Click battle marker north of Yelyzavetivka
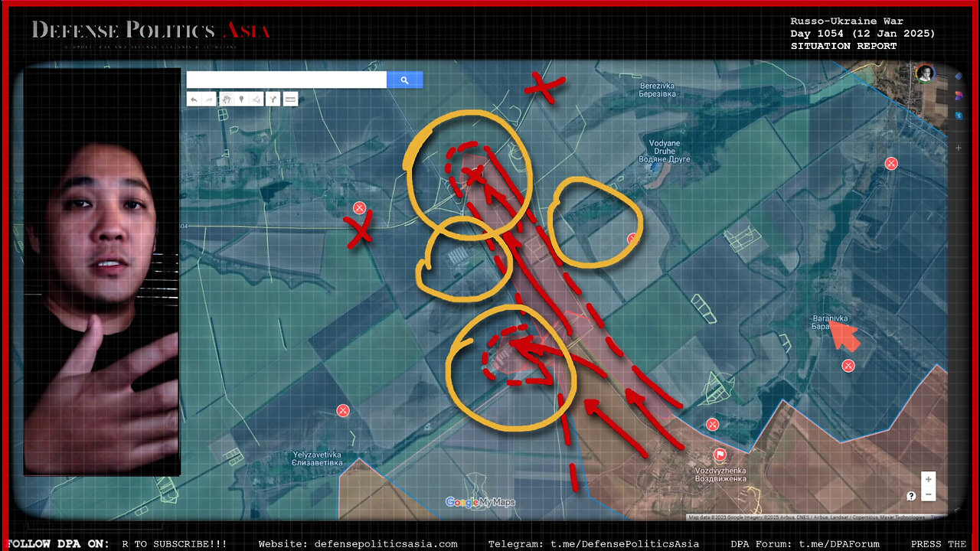The image size is (980, 551). click(343, 411)
